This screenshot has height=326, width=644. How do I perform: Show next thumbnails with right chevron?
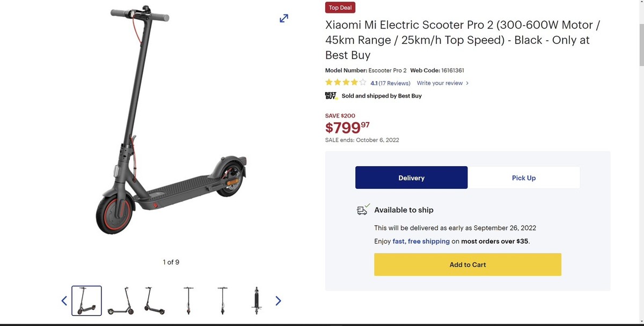[278, 300]
